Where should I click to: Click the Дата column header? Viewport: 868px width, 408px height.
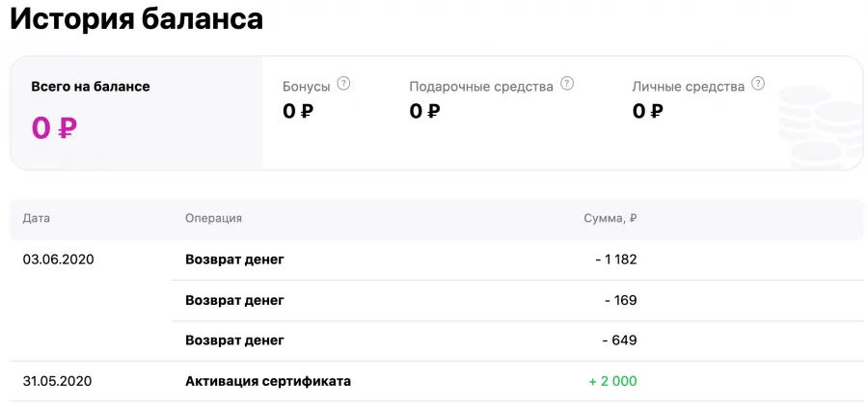(37, 218)
